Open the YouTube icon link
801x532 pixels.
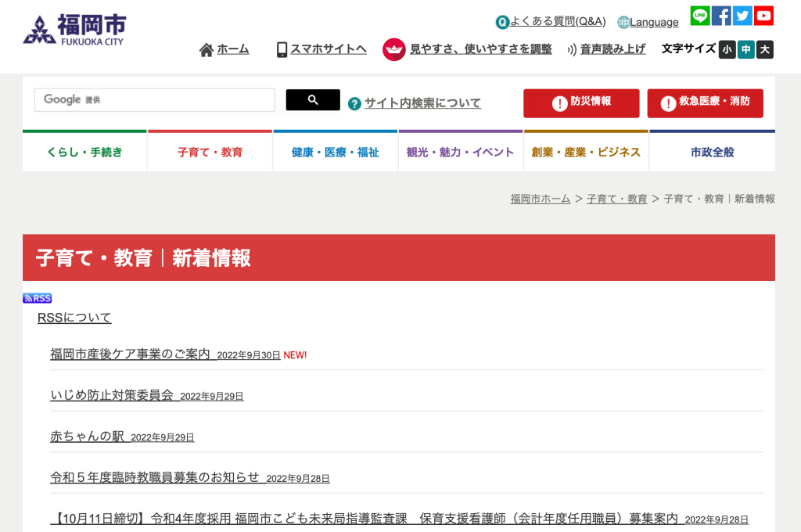763,16
